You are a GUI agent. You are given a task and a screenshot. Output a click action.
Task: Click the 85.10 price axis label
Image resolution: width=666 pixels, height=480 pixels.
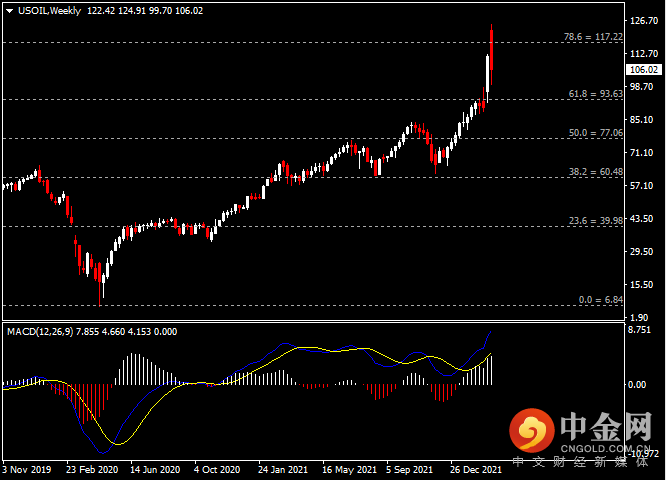(641, 120)
